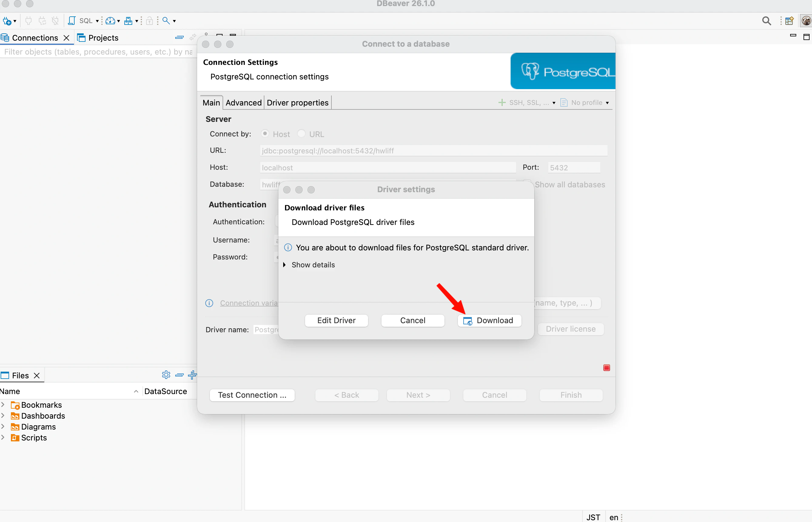Click the Scripts folder icon
This screenshot has width=812, height=522.
tap(15, 438)
